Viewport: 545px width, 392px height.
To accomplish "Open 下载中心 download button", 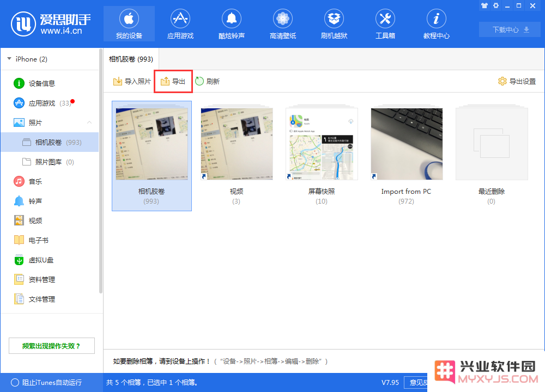I will point(510,29).
